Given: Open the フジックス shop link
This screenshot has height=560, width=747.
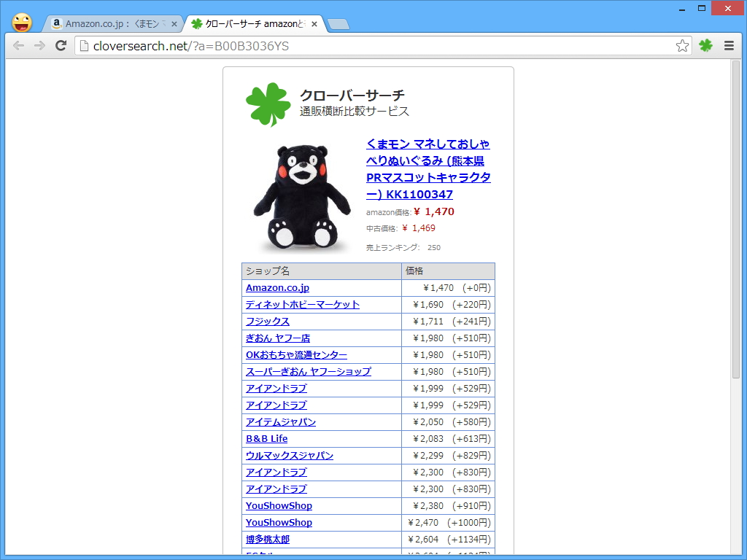Looking at the screenshot, I should (x=268, y=322).
